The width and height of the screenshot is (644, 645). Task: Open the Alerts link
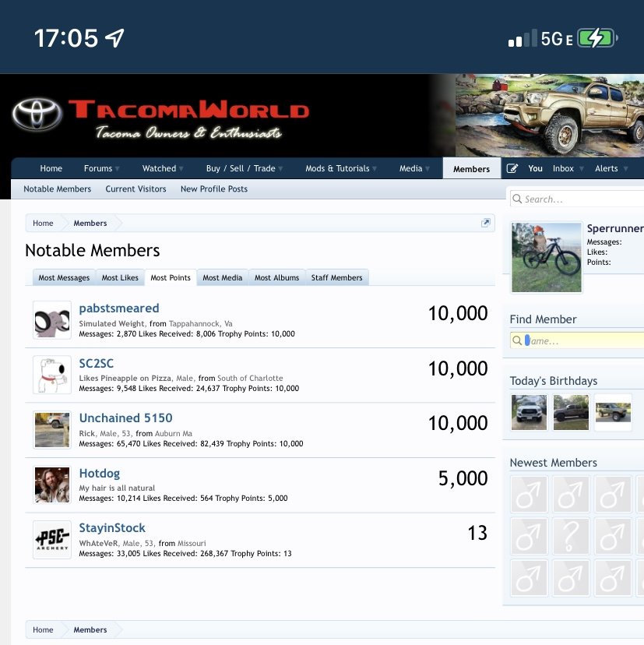[606, 168]
